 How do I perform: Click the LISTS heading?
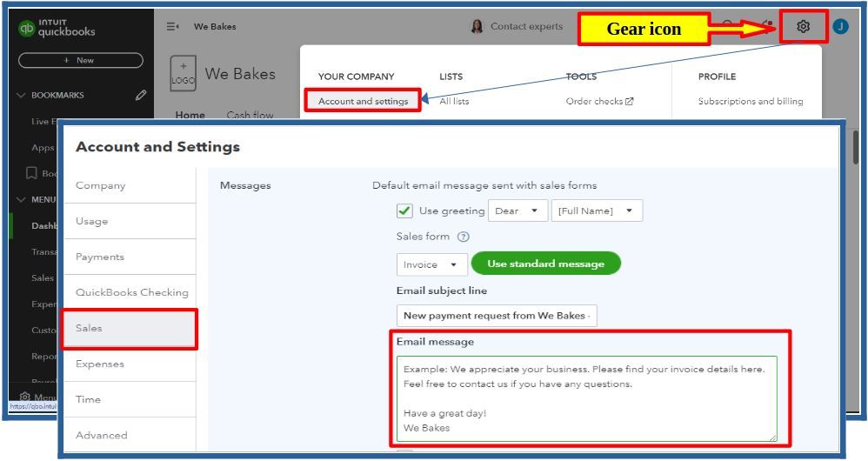tap(451, 77)
